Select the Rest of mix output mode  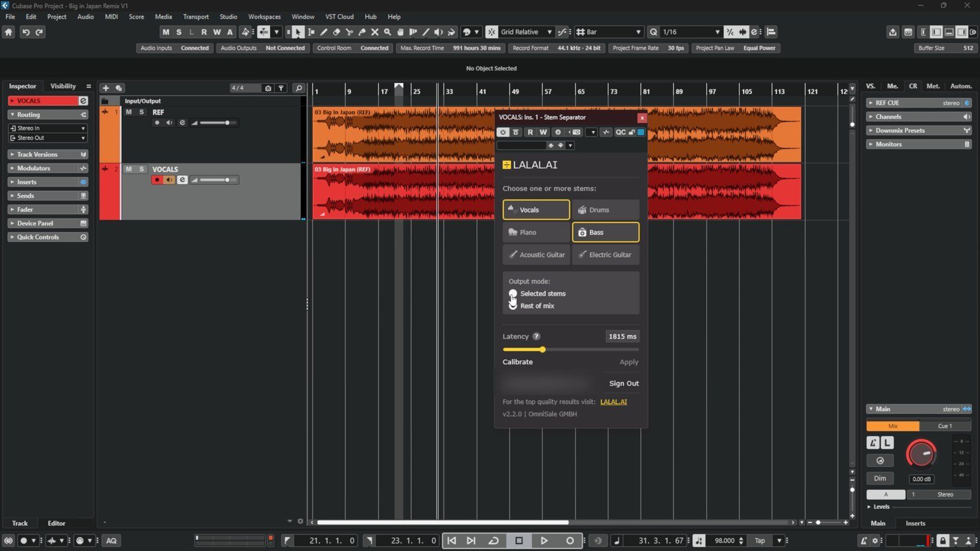pos(530,305)
